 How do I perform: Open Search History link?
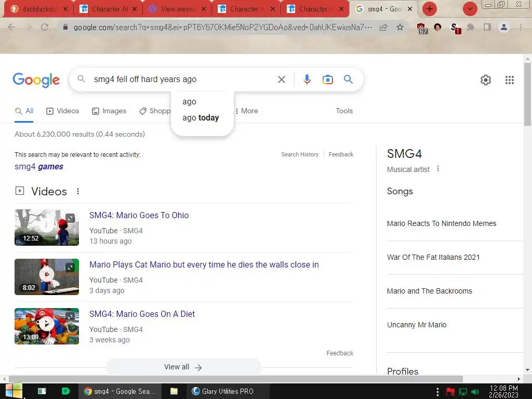300,154
